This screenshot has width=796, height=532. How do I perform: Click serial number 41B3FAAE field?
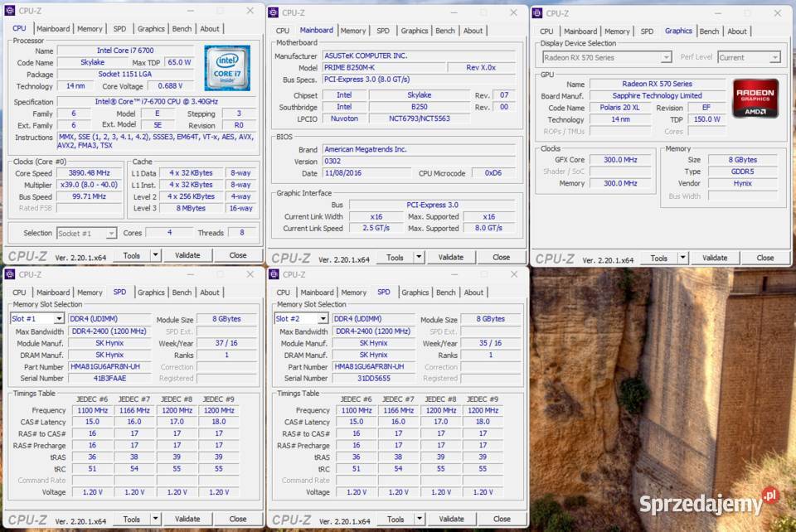tap(109, 379)
